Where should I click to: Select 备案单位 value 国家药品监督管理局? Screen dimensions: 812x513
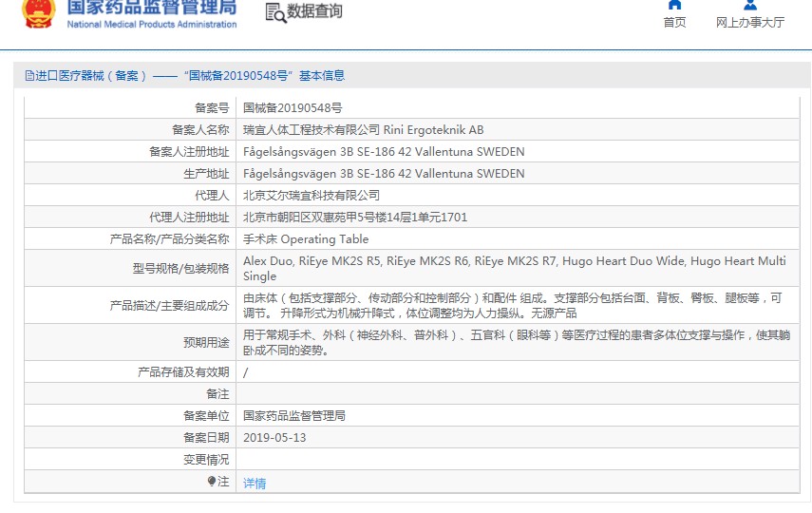pyautogui.click(x=294, y=415)
